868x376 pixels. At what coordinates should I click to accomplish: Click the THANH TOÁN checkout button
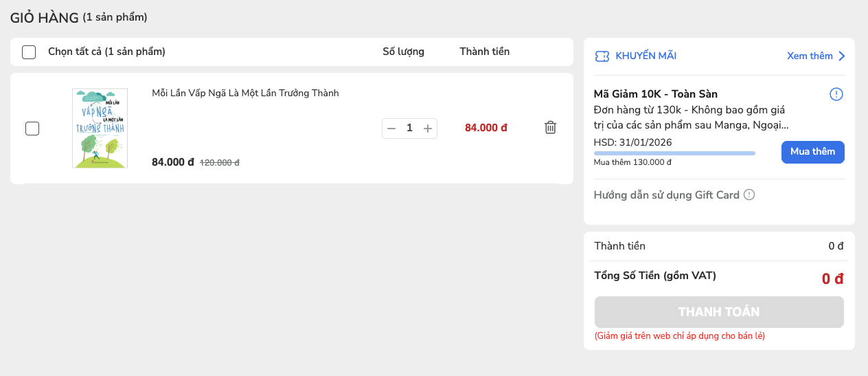pyautogui.click(x=719, y=312)
